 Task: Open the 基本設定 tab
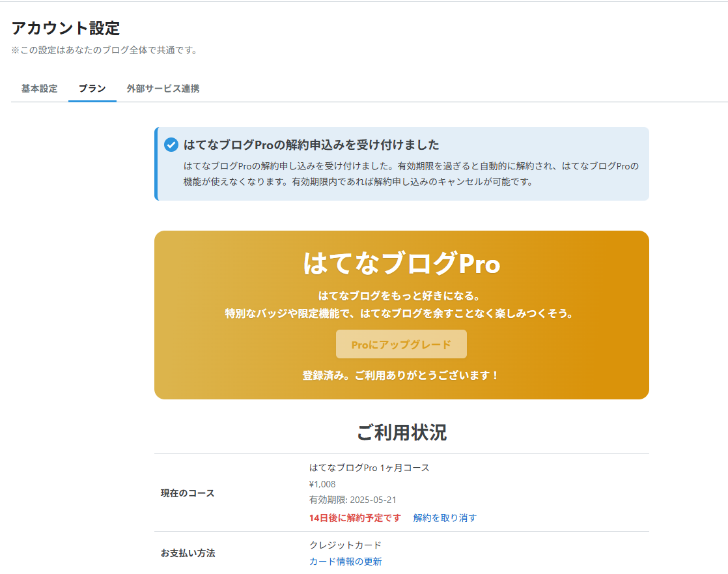[x=40, y=88]
